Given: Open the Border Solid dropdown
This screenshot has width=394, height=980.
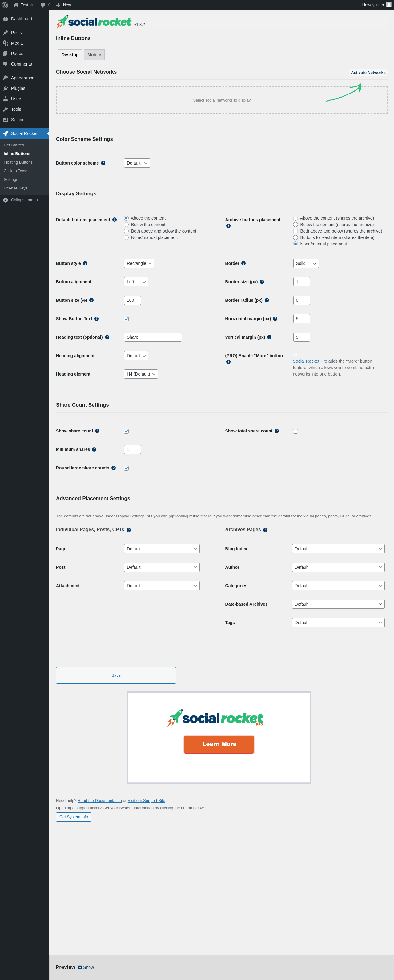Looking at the screenshot, I should click(x=306, y=263).
